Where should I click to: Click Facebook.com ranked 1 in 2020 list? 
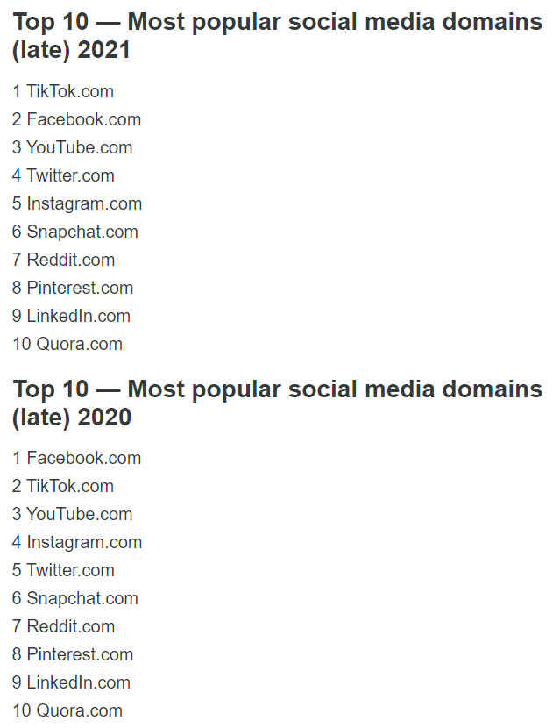83,458
